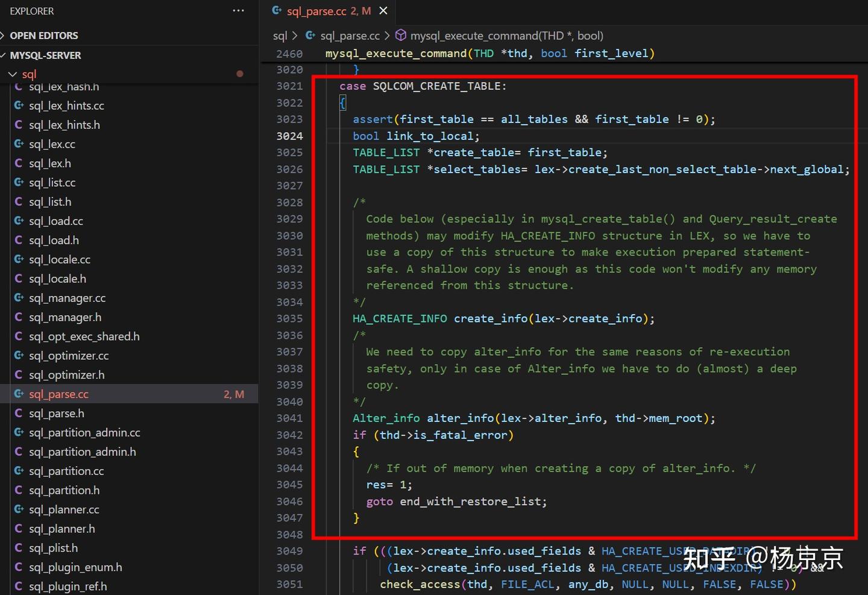Click the modified dot indicator on the sql folder
This screenshot has height=595, width=868.
(x=240, y=74)
